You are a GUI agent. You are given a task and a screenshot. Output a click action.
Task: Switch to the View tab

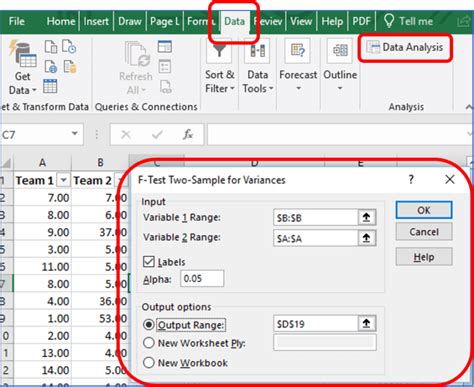pos(301,21)
